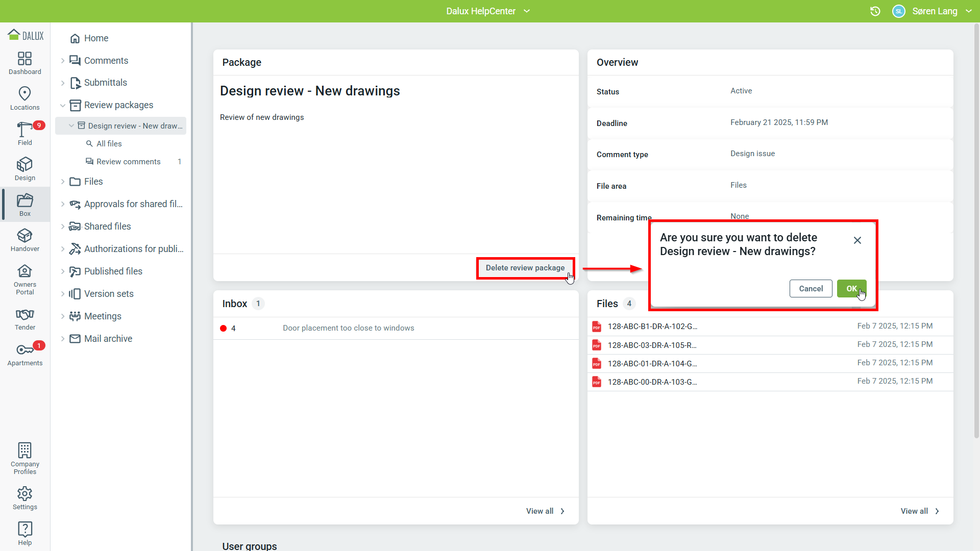Open Review comments in the sidebar
Screen dimensions: 980x551
coord(128,162)
